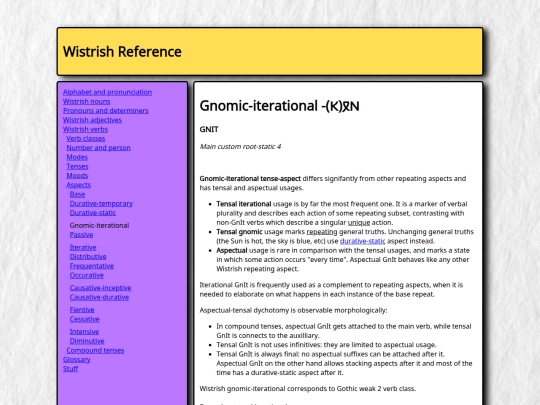Go to Fientive aspect
The width and height of the screenshot is (540, 405).
click(x=82, y=310)
